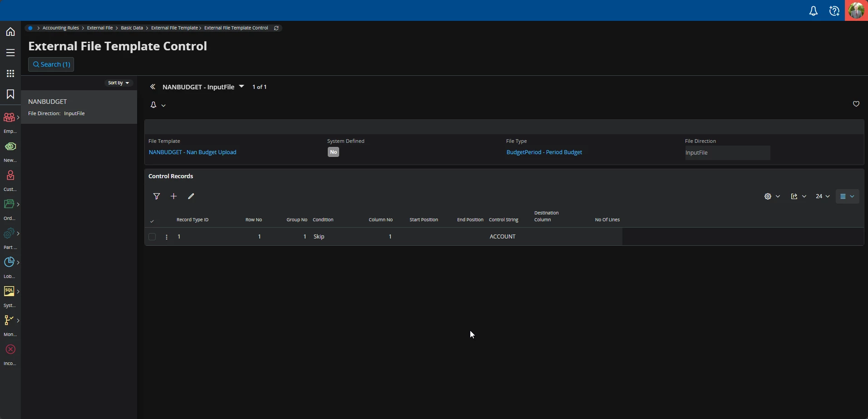Open the apps grid icon
The width and height of the screenshot is (868, 419).
pyautogui.click(x=10, y=73)
